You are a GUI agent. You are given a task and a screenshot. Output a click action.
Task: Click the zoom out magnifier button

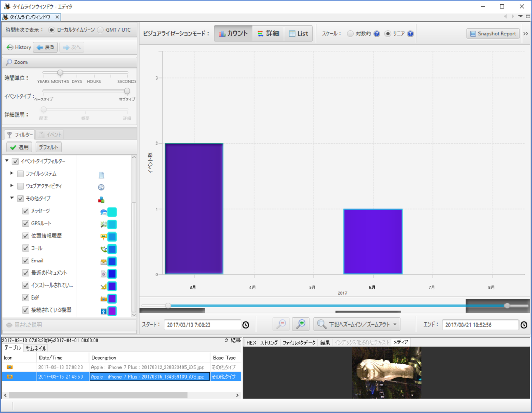pos(281,324)
